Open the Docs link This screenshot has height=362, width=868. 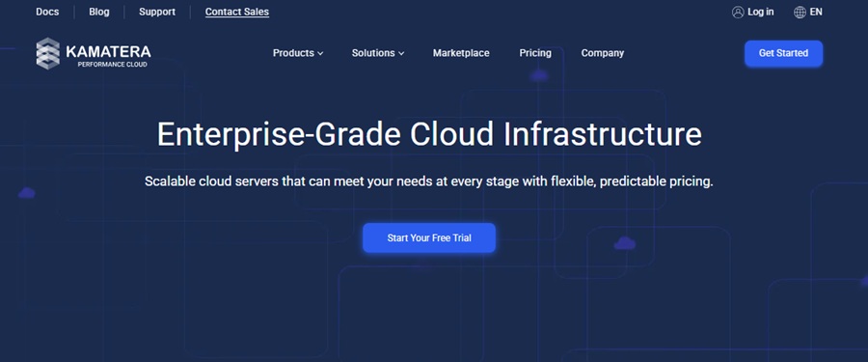point(47,12)
